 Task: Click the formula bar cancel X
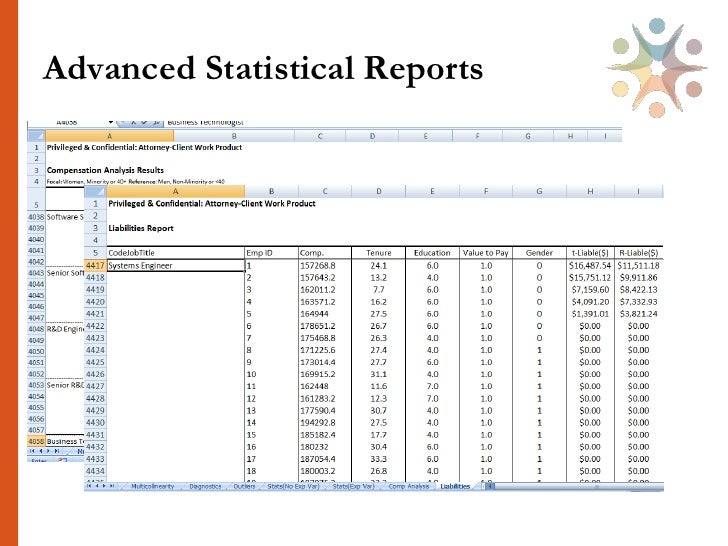133,123
